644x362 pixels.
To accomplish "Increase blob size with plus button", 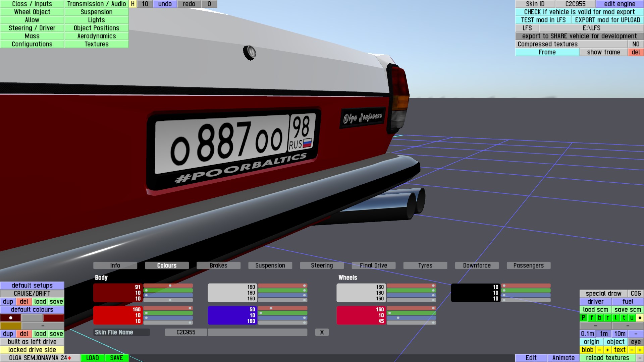I will 607,350.
